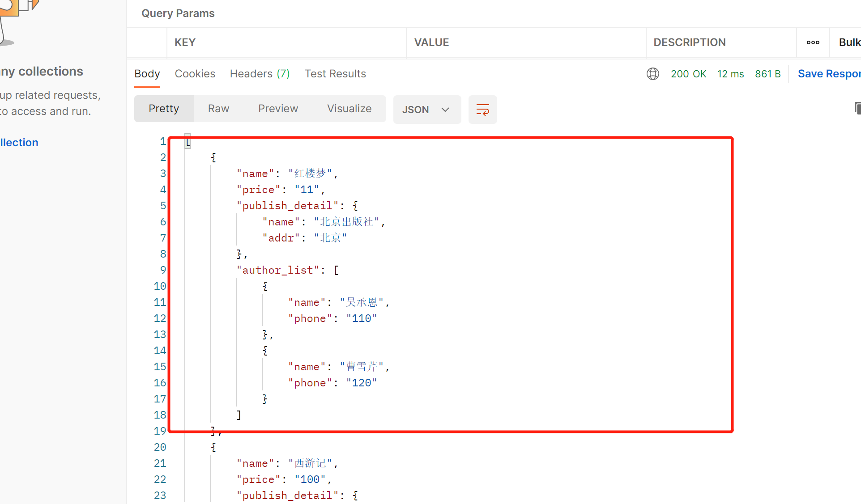Screen dimensions: 861x504
Task: Switch to the Cookies tab
Action: tap(195, 74)
